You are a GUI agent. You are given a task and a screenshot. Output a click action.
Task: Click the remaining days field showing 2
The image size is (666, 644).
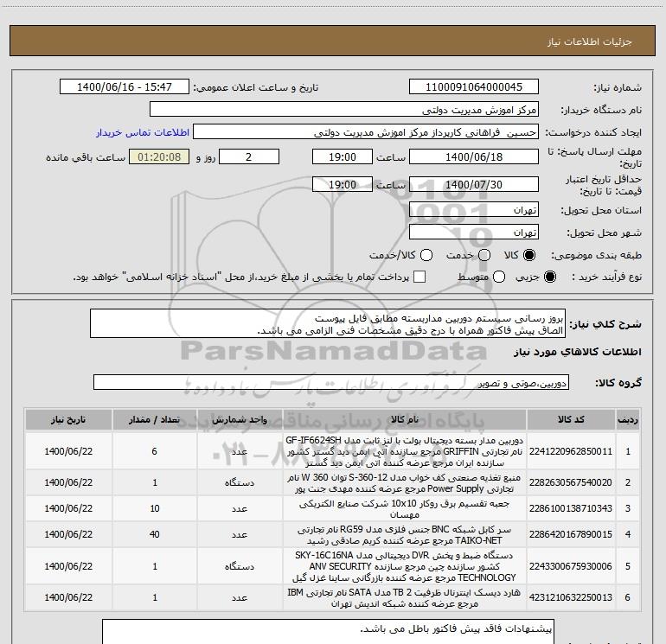249,156
